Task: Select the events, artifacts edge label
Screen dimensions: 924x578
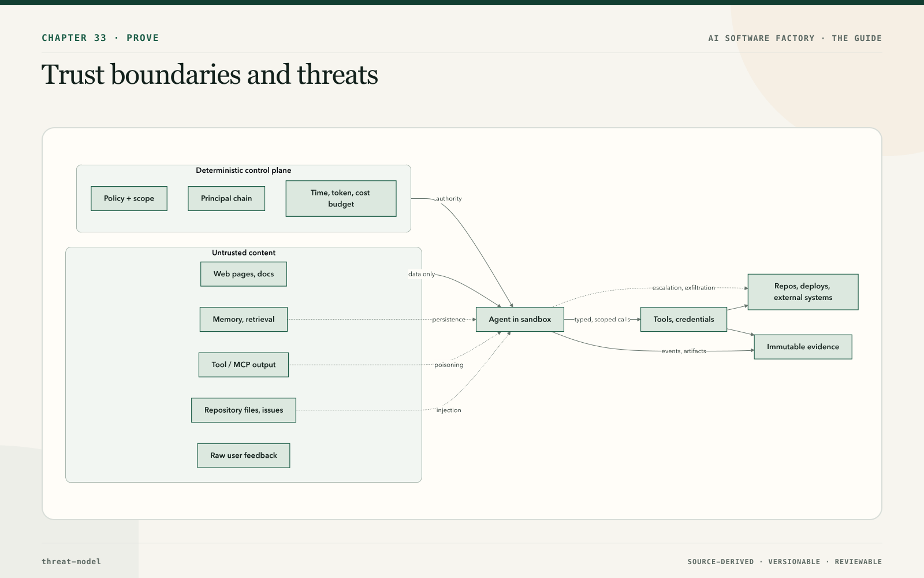Action: [684, 351]
